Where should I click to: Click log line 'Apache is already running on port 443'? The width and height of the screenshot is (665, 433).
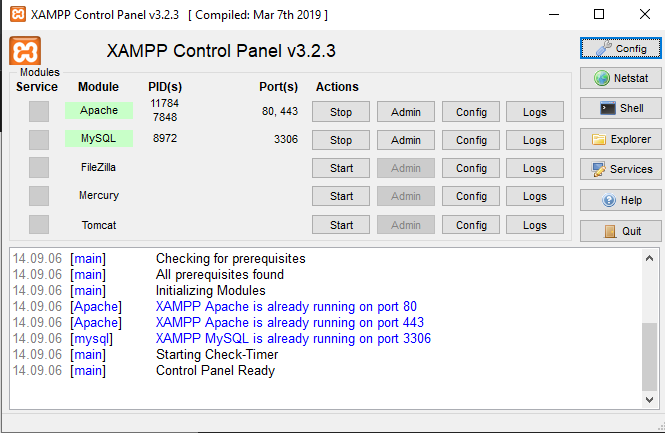coord(290,322)
